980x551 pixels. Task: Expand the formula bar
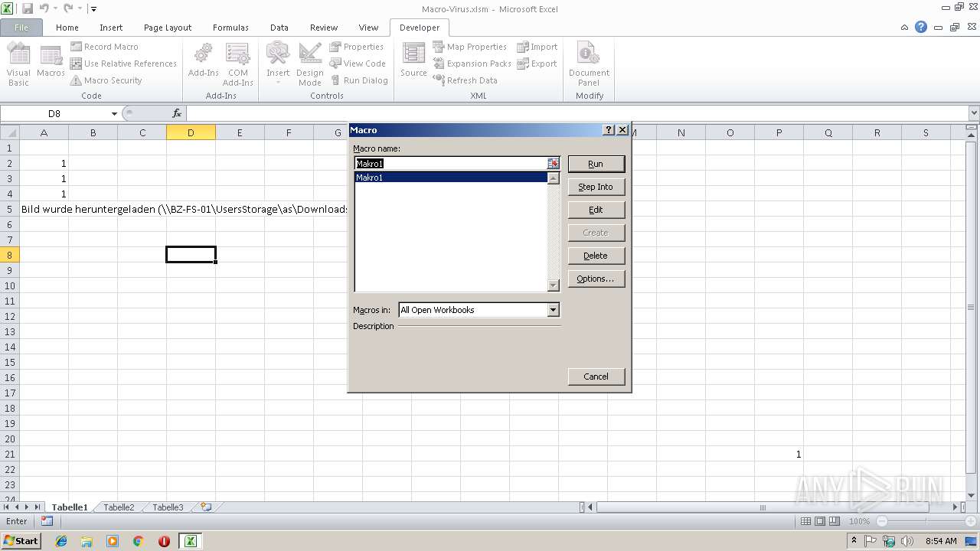pyautogui.click(x=974, y=113)
